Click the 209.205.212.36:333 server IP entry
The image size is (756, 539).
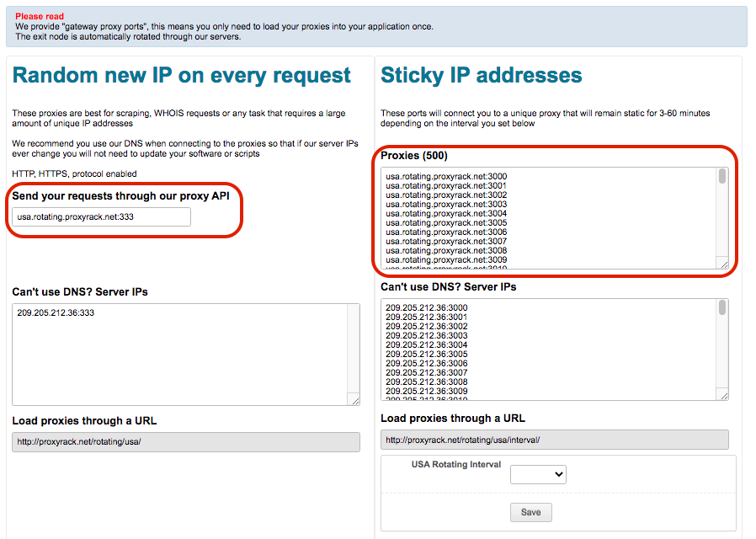tap(56, 313)
